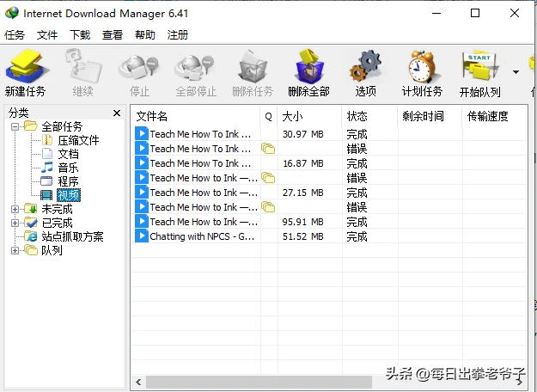Click the 删除全部 toolbar icon

click(x=309, y=66)
